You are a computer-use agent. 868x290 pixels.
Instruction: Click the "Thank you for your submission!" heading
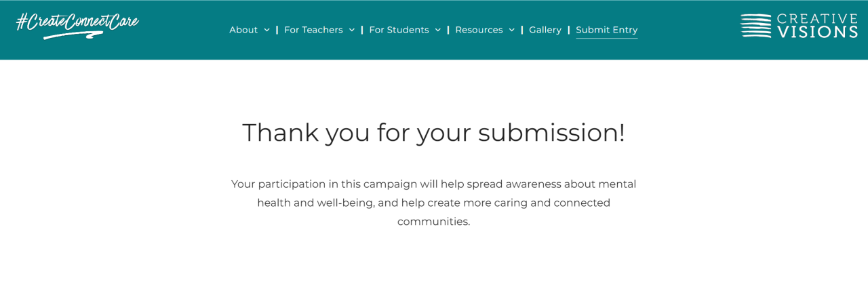[433, 132]
